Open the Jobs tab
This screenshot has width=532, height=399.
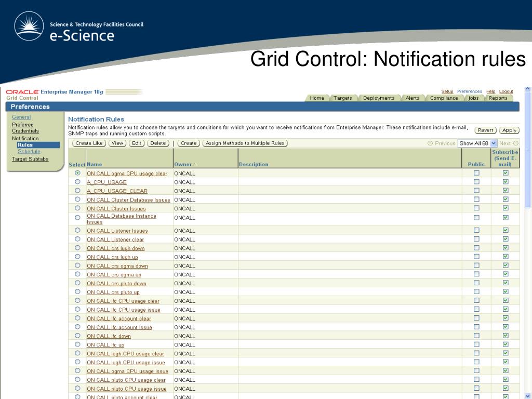[473, 98]
